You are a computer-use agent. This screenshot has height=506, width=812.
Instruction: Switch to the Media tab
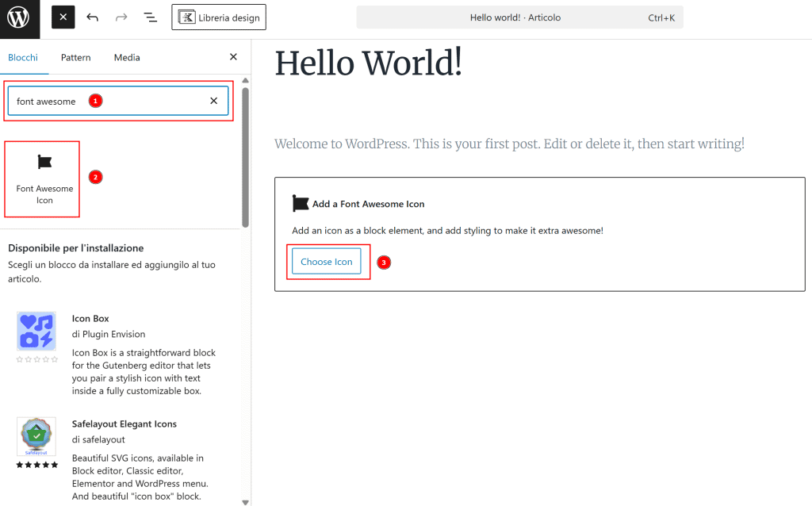127,57
